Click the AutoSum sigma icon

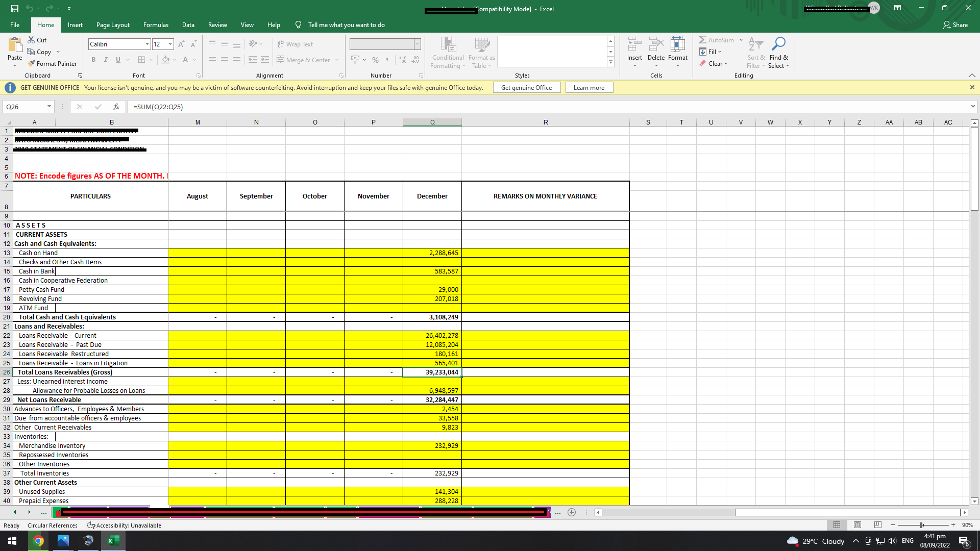(703, 40)
